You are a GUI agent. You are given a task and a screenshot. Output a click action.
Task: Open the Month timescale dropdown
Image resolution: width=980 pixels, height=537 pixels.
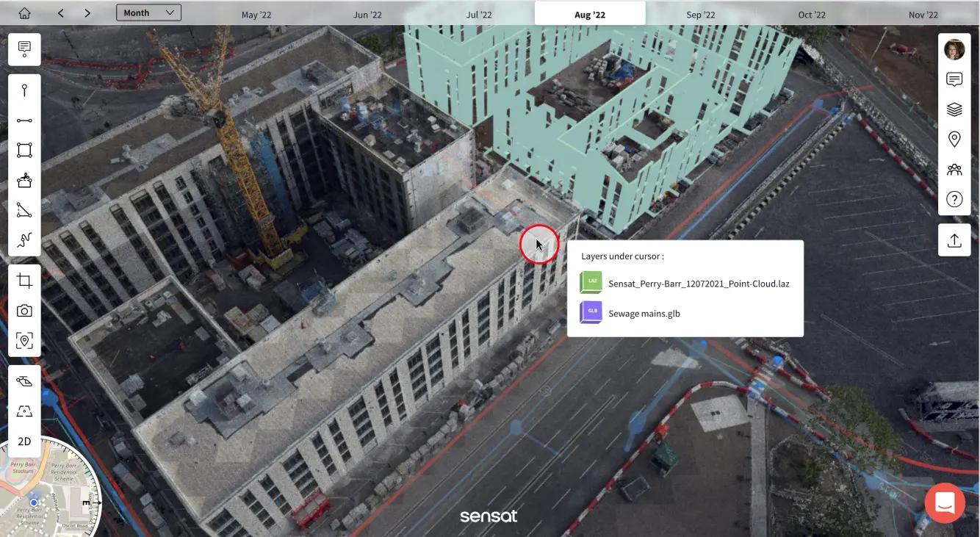point(148,13)
